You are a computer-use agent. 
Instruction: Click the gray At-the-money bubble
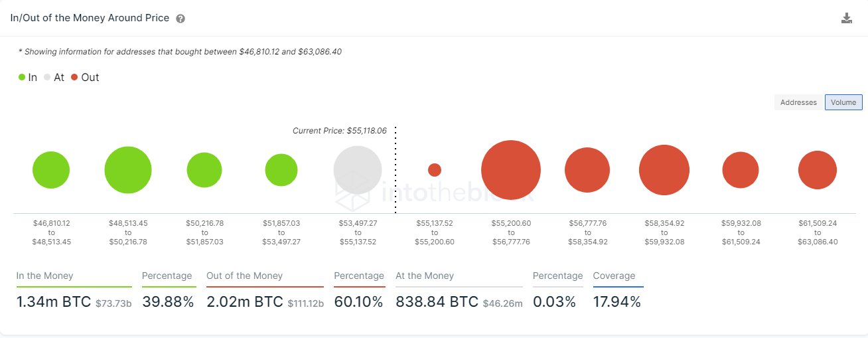click(x=358, y=170)
